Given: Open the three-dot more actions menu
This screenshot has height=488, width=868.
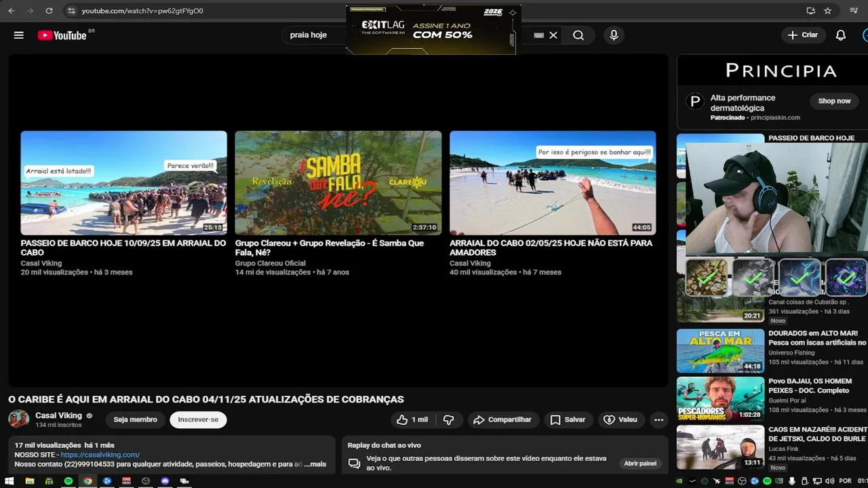Looking at the screenshot, I should coord(658,420).
